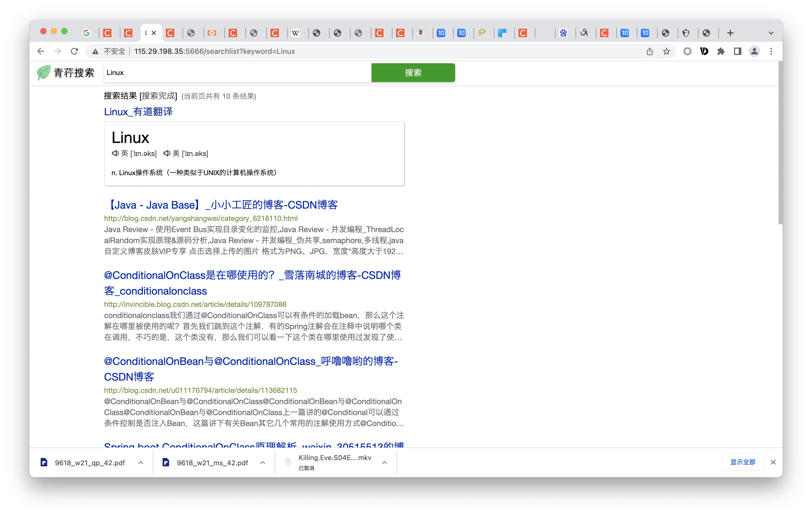Open the user profile avatar icon
The image size is (812, 516).
point(754,51)
